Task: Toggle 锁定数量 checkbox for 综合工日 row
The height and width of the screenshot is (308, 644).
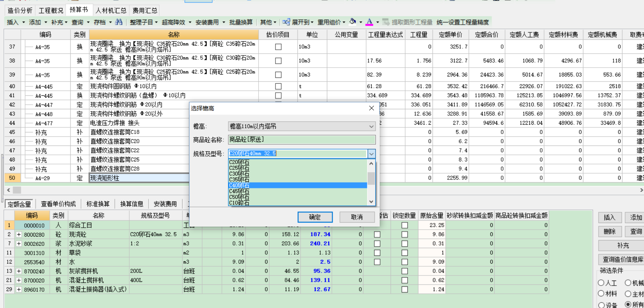Action: point(404,225)
